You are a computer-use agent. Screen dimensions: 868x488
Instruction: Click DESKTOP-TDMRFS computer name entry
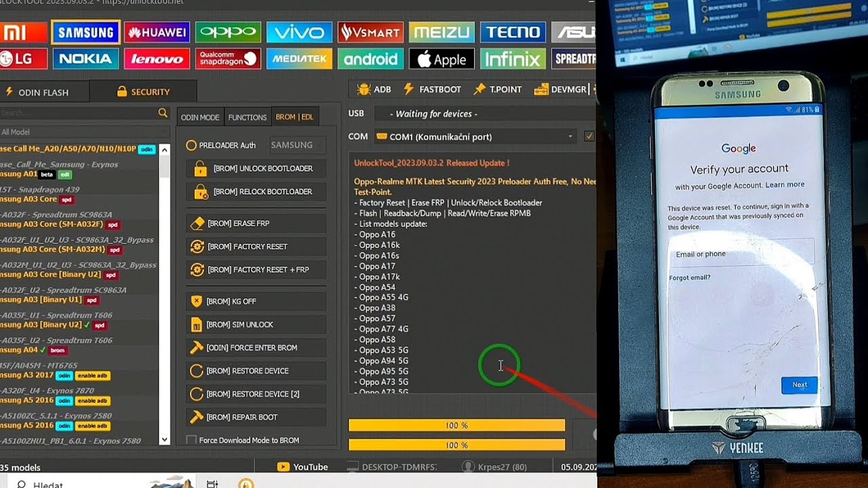[x=391, y=467]
